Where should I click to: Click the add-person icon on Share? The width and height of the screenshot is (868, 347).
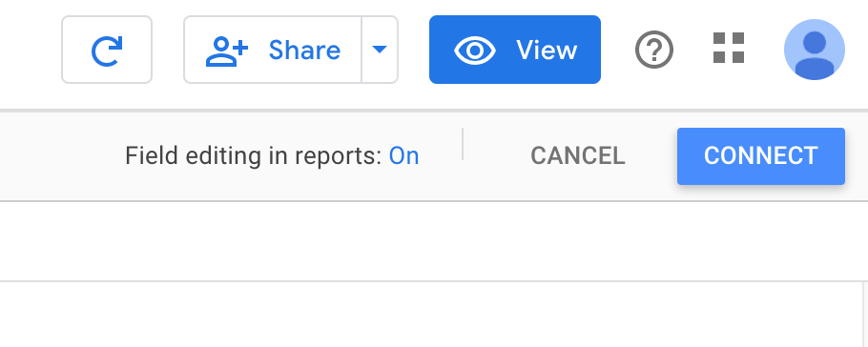point(227,51)
